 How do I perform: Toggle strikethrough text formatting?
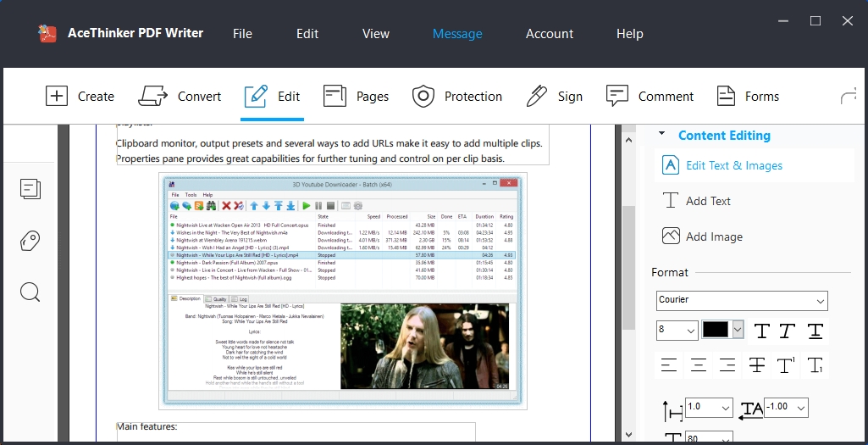tap(757, 365)
